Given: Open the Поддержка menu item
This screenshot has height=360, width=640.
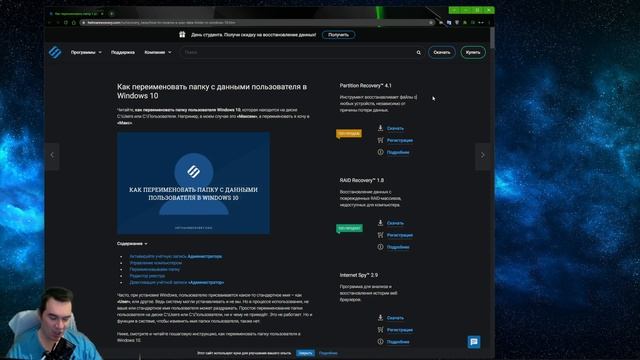Looking at the screenshot, I should pos(123,52).
